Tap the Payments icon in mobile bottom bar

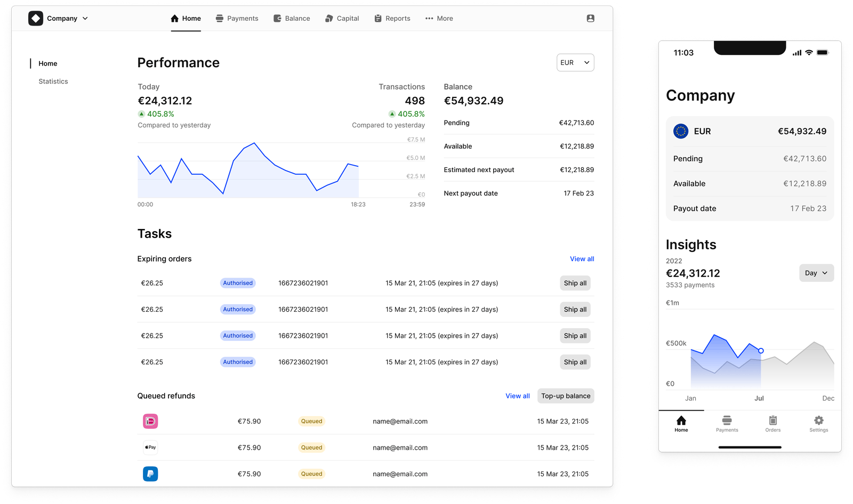727,420
